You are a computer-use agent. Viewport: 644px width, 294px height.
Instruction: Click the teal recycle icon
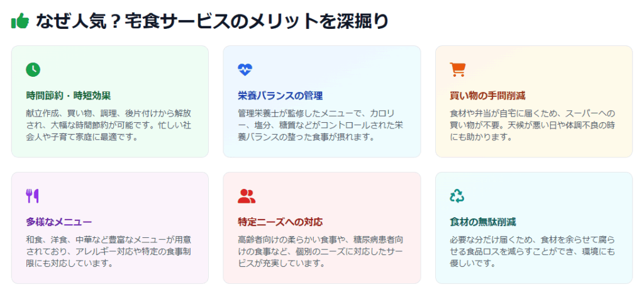457,196
